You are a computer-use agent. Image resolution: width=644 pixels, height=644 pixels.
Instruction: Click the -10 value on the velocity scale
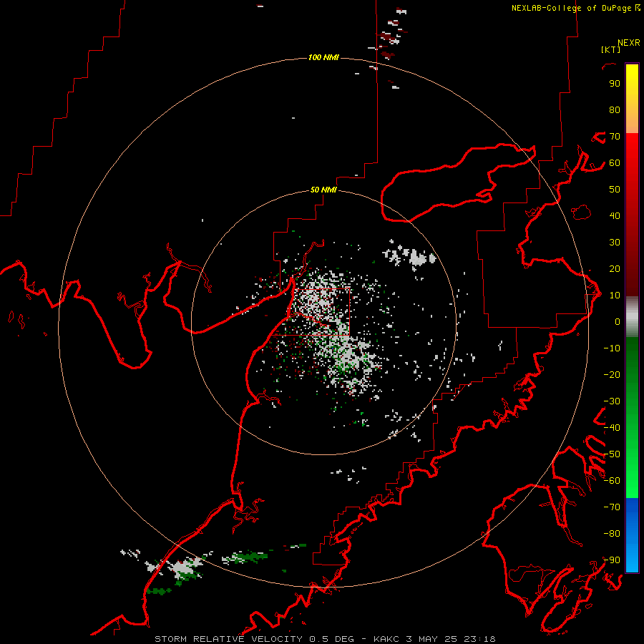[612, 348]
